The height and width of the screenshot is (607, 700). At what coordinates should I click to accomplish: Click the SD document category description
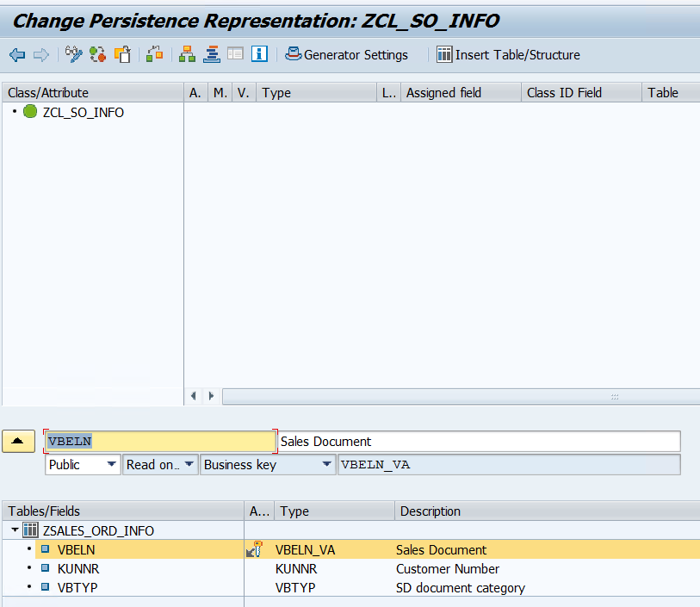461,588
